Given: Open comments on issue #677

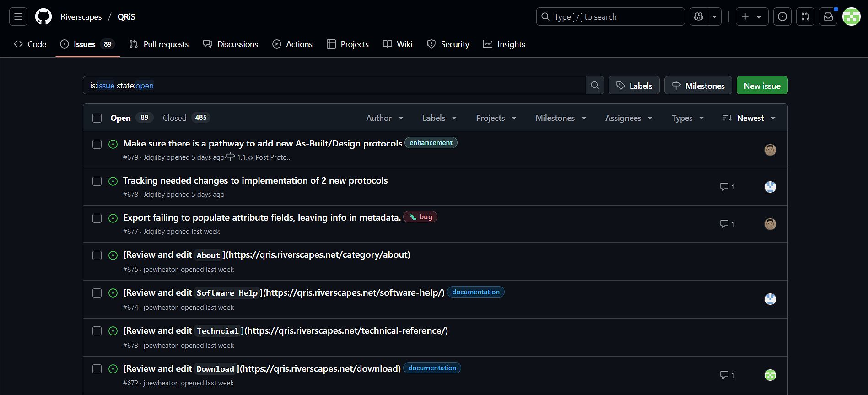Looking at the screenshot, I should [728, 224].
